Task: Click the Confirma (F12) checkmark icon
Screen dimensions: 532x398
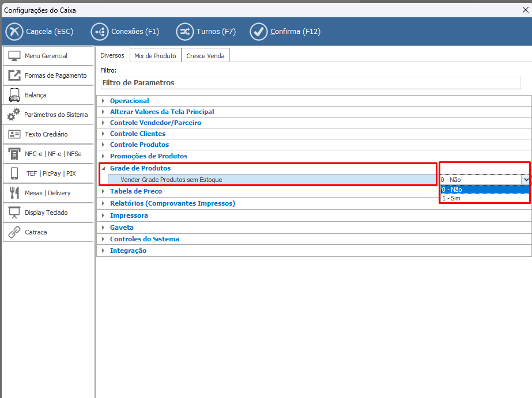Action: click(259, 32)
